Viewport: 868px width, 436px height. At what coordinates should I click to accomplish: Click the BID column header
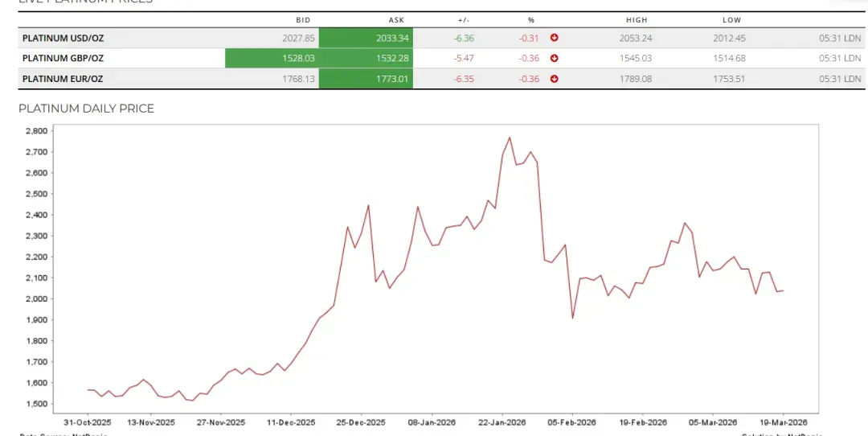[303, 20]
